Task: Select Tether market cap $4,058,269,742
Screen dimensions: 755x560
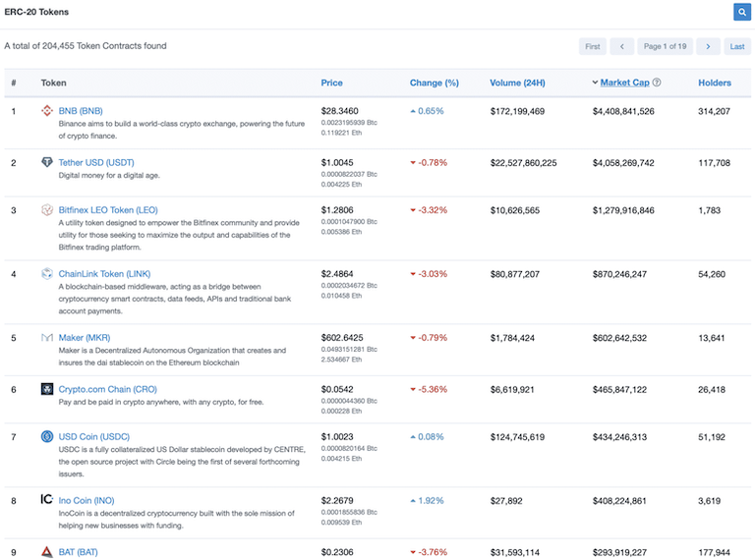Action: 623,163
